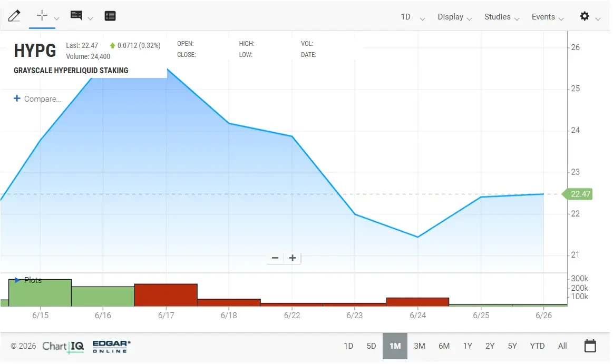613x364 pixels.
Task: Open the Events menu
Action: point(547,17)
